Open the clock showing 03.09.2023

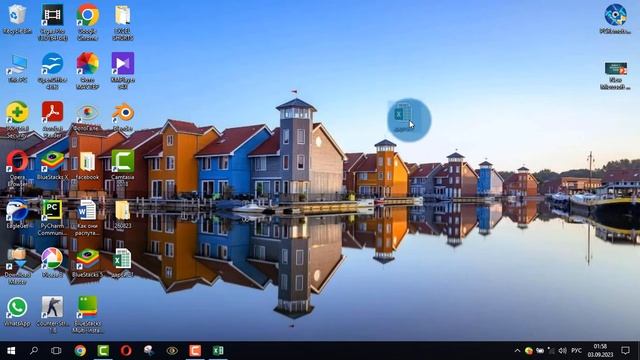point(600,351)
